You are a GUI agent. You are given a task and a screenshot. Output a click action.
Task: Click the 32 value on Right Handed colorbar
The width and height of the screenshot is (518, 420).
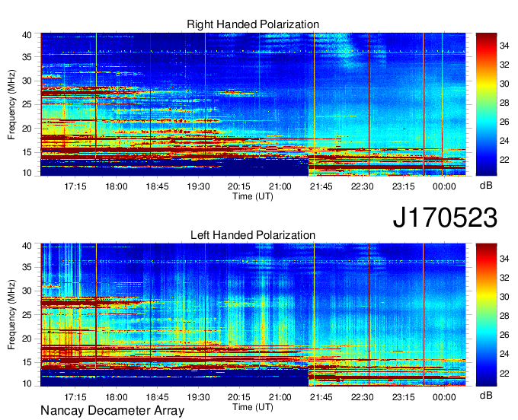[x=504, y=65]
